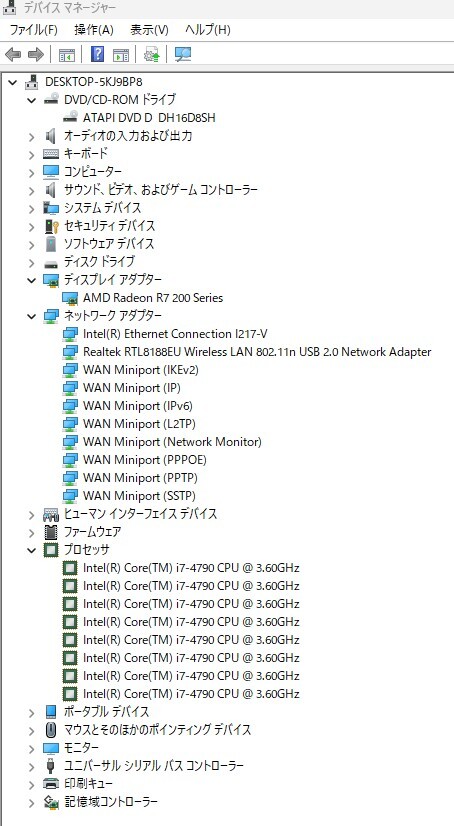
Task: Collapse the ネットワーク アダプター category
Action: [x=32, y=316]
